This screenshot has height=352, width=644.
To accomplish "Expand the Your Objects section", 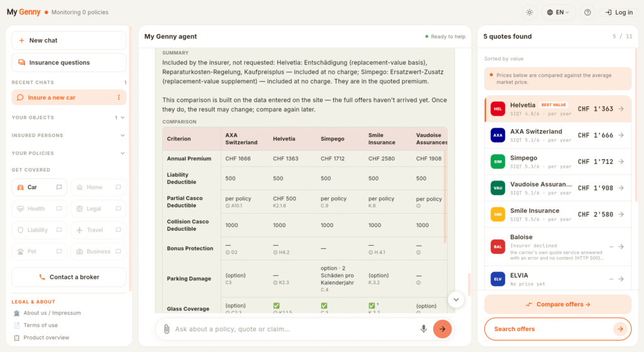I will (x=69, y=118).
